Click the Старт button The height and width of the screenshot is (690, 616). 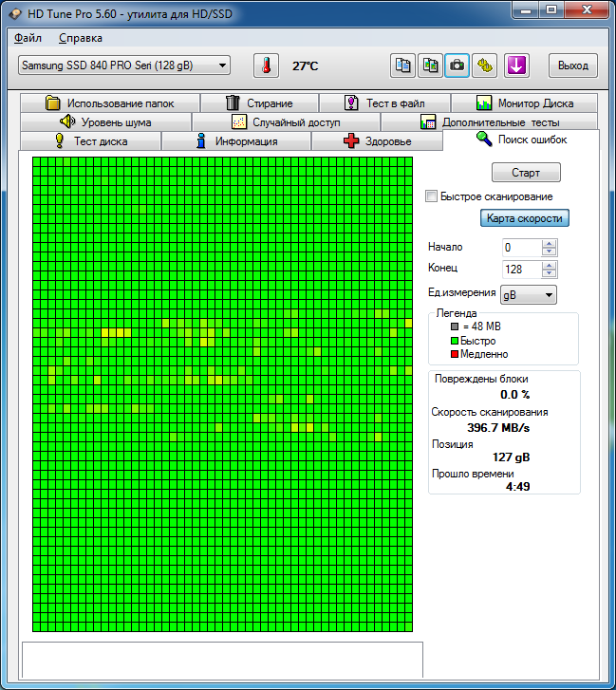(x=526, y=173)
